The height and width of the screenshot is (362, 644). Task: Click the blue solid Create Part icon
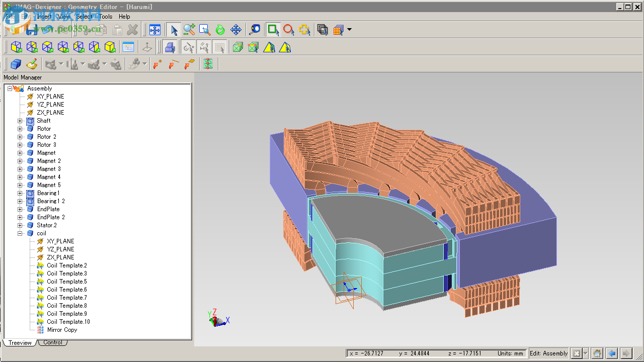click(16, 64)
